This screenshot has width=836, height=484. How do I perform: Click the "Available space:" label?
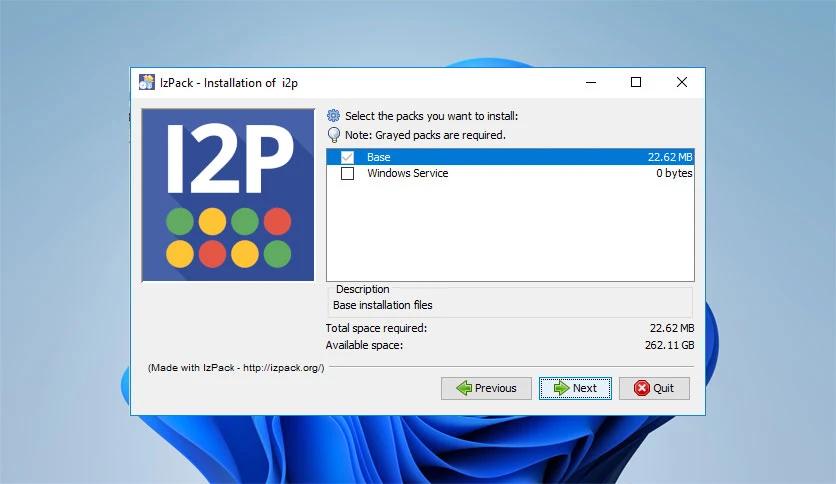click(364, 345)
